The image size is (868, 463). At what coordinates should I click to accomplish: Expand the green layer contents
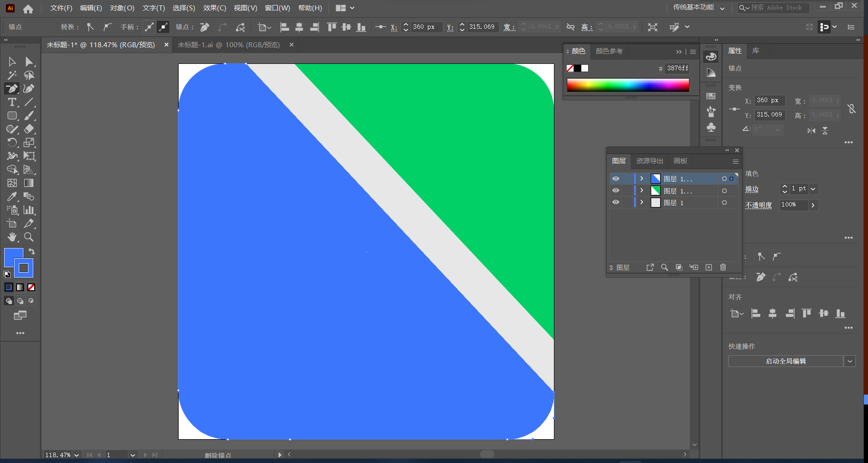642,190
